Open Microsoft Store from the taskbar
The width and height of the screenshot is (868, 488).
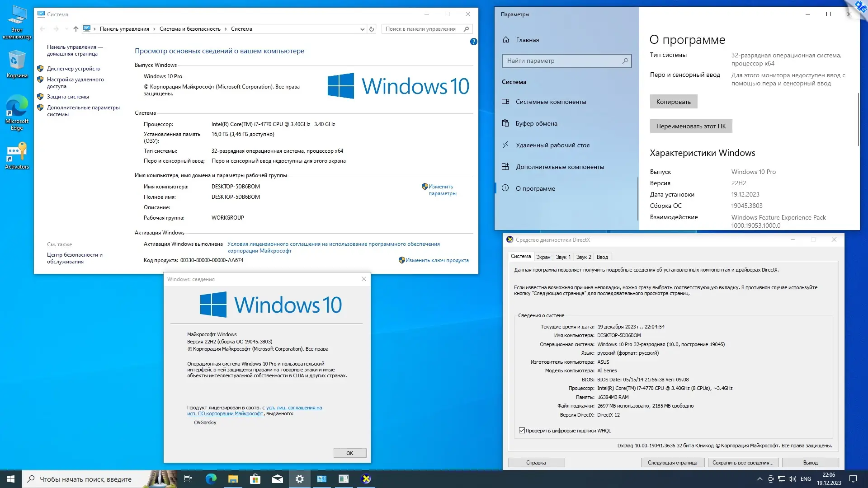pyautogui.click(x=255, y=479)
